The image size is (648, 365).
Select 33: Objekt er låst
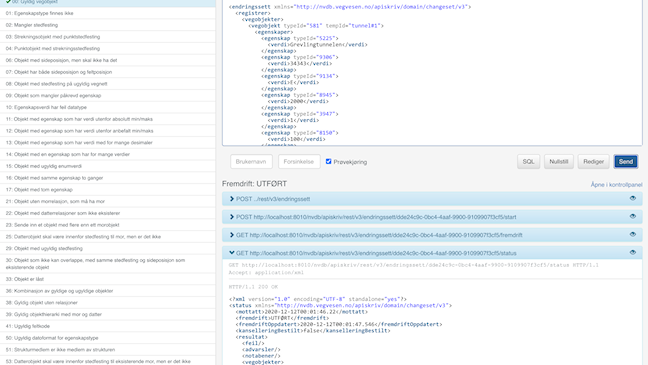107,279
